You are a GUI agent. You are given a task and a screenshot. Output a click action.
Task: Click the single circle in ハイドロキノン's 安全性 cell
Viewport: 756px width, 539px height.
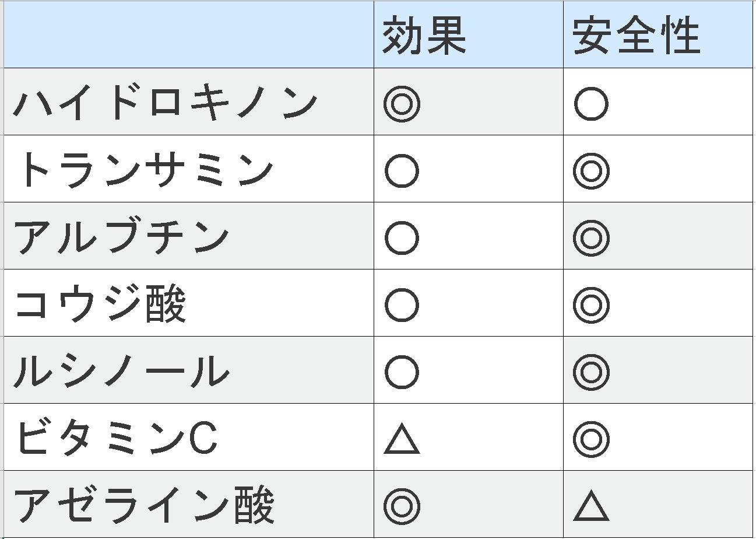[x=591, y=104]
